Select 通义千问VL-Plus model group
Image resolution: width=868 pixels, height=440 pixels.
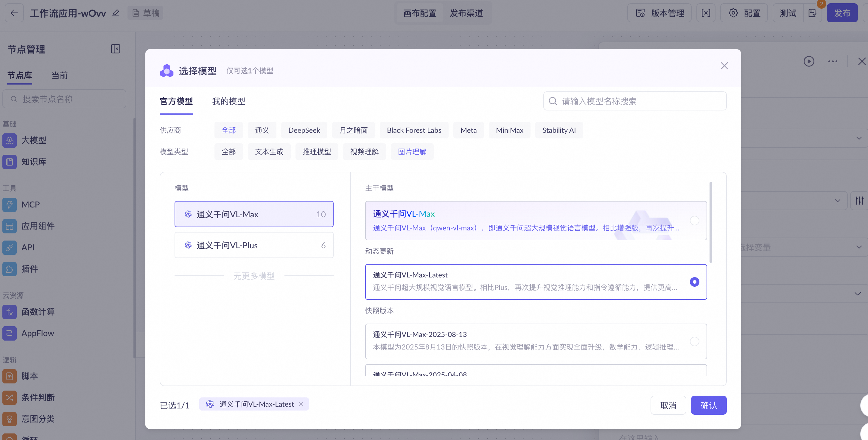254,245
